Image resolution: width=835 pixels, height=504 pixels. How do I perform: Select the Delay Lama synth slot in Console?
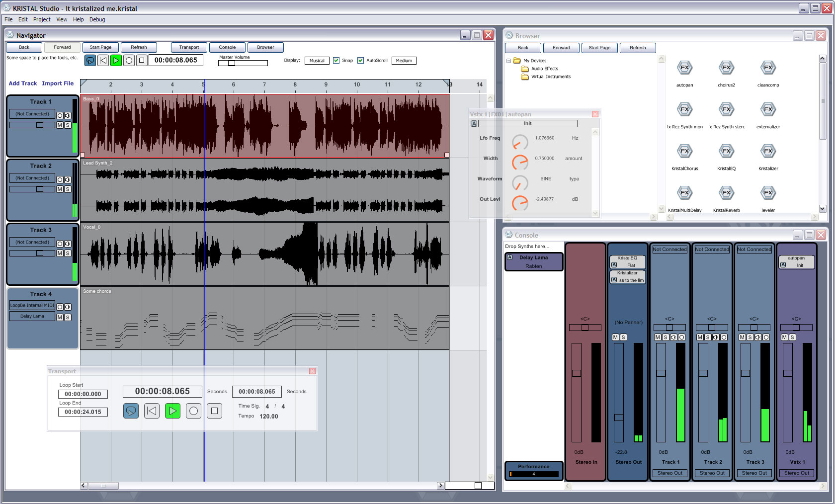(x=534, y=261)
